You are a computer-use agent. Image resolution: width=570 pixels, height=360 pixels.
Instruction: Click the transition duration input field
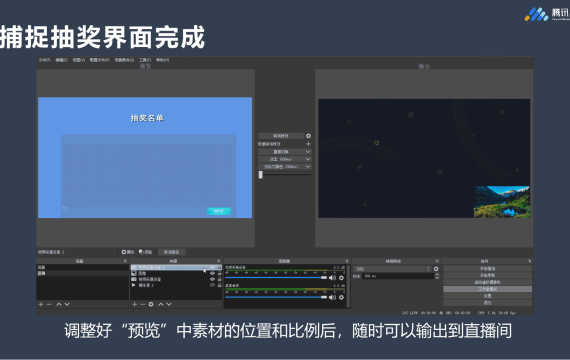click(x=398, y=276)
